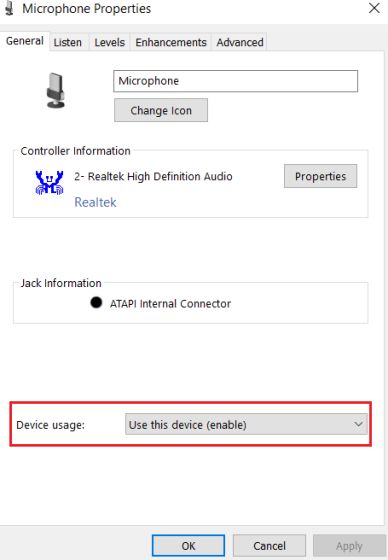
Task: Click the black jack color dot
Action: (96, 302)
